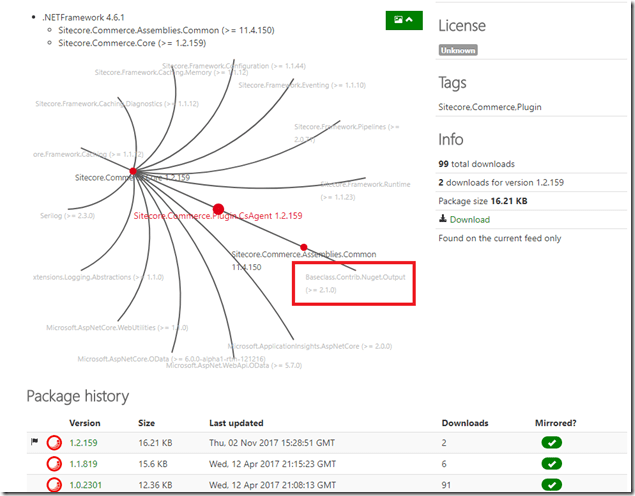Click the Unknown license badge
Image resolution: width=635 pixels, height=496 pixels.
pyautogui.click(x=458, y=50)
